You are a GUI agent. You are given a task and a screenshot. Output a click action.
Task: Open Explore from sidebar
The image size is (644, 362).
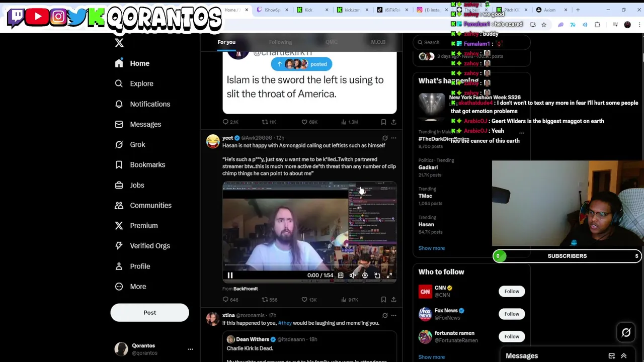point(134,83)
